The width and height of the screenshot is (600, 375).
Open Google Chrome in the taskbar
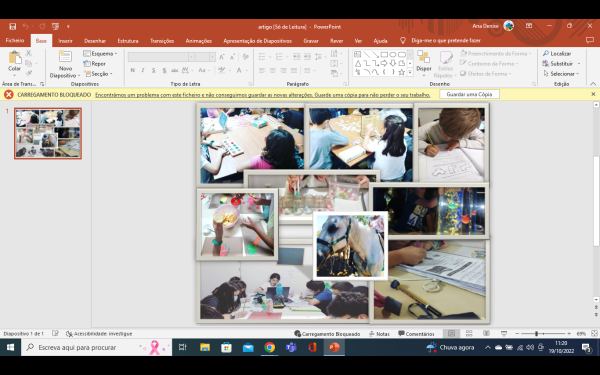click(269, 347)
